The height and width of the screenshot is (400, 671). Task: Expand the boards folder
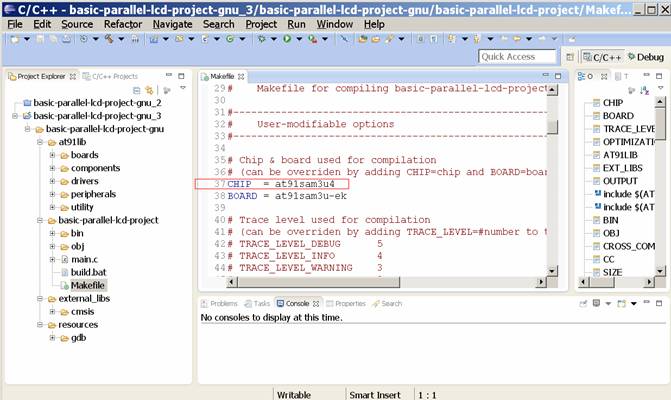coord(52,155)
